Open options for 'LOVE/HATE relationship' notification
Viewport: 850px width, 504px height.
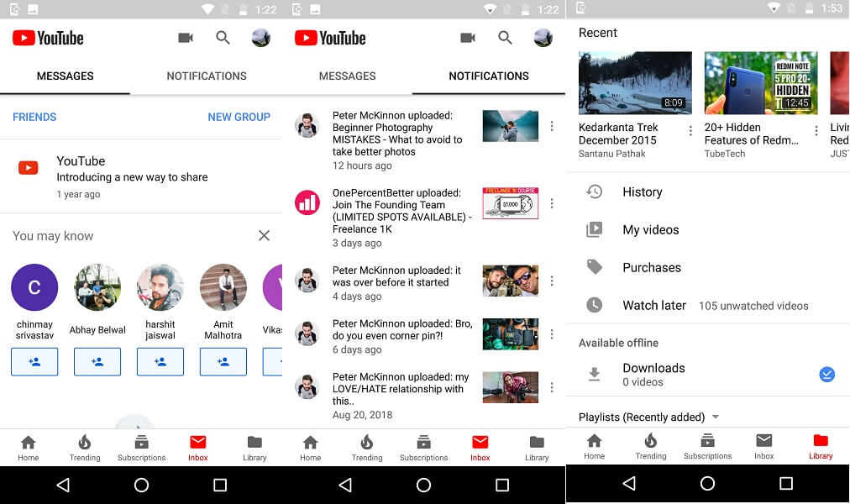pos(552,387)
